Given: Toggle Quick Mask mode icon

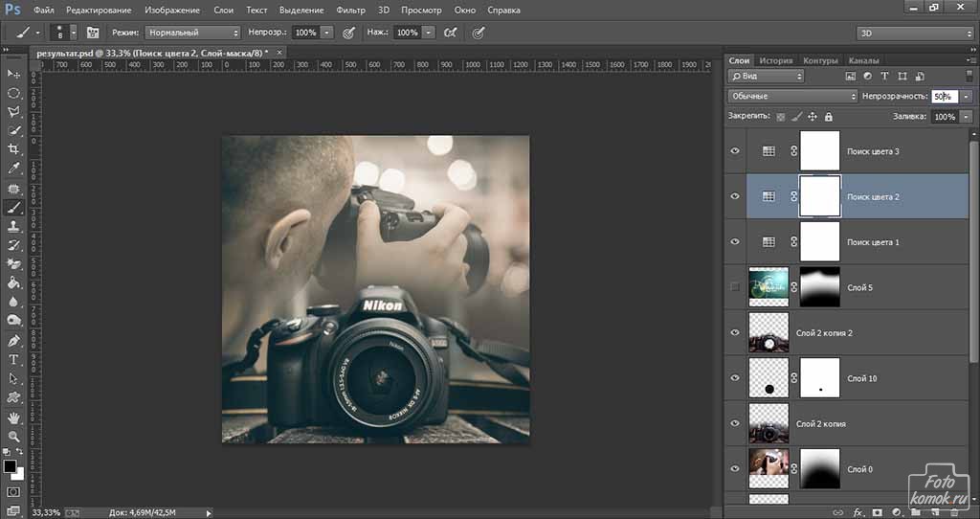Looking at the screenshot, I should 13,492.
